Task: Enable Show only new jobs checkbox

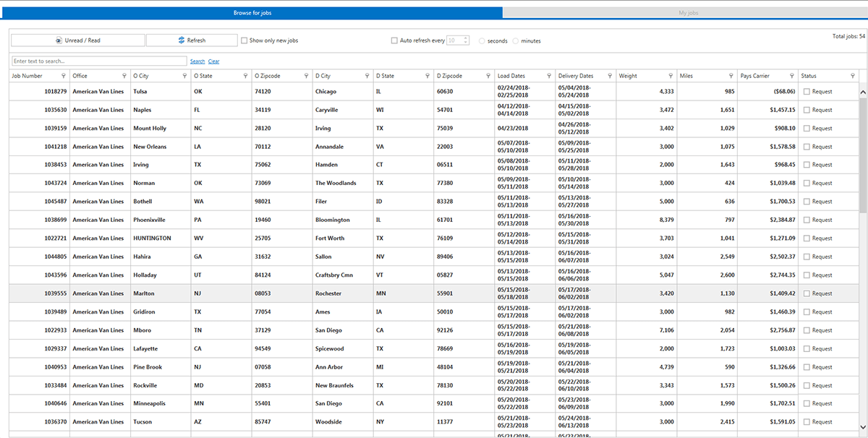Action: tap(244, 40)
